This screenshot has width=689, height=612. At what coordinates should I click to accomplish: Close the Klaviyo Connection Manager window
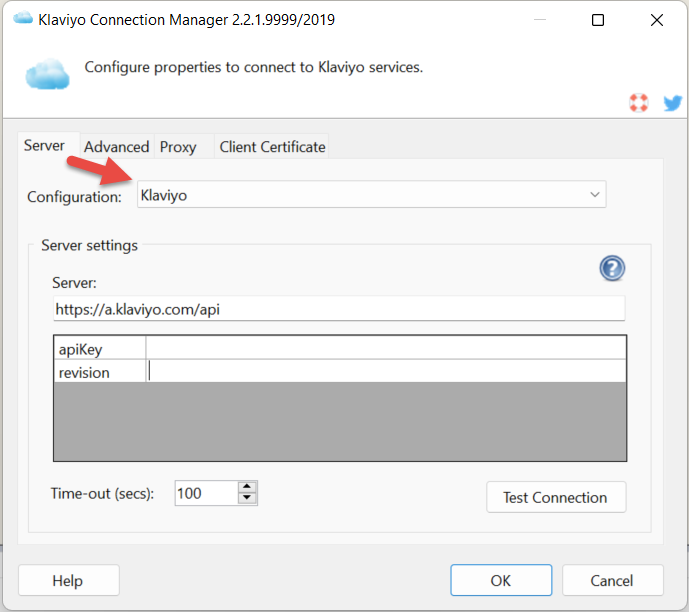(656, 20)
